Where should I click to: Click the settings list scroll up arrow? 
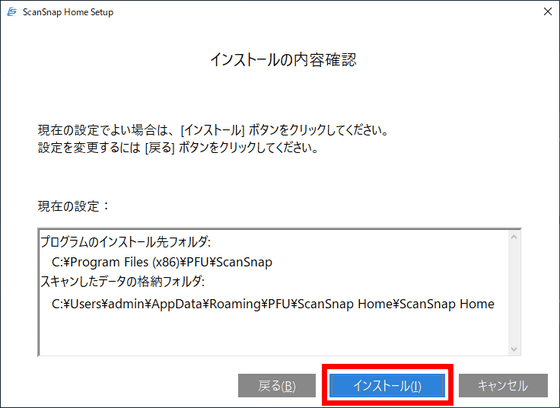coord(514,237)
